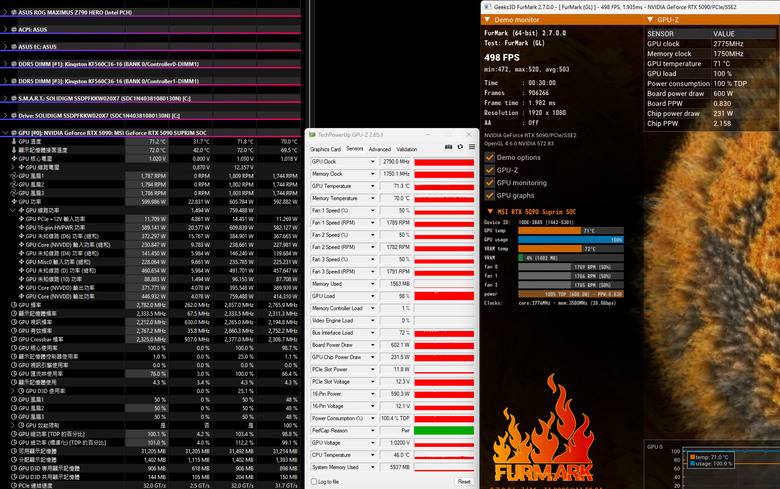The height and width of the screenshot is (489, 780).
Task: Open the Validation tab
Action: click(406, 149)
